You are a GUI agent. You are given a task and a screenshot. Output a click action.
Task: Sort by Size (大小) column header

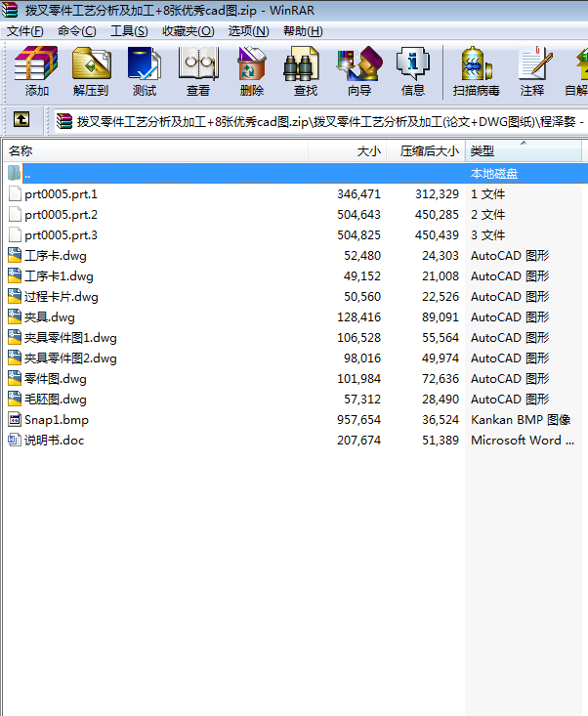click(x=348, y=150)
